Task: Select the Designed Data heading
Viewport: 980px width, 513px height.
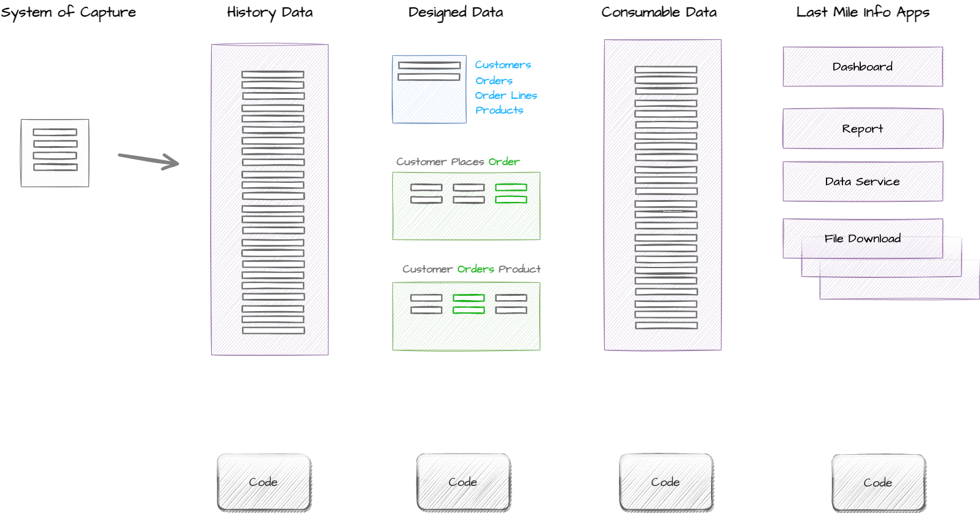Action: 456,12
